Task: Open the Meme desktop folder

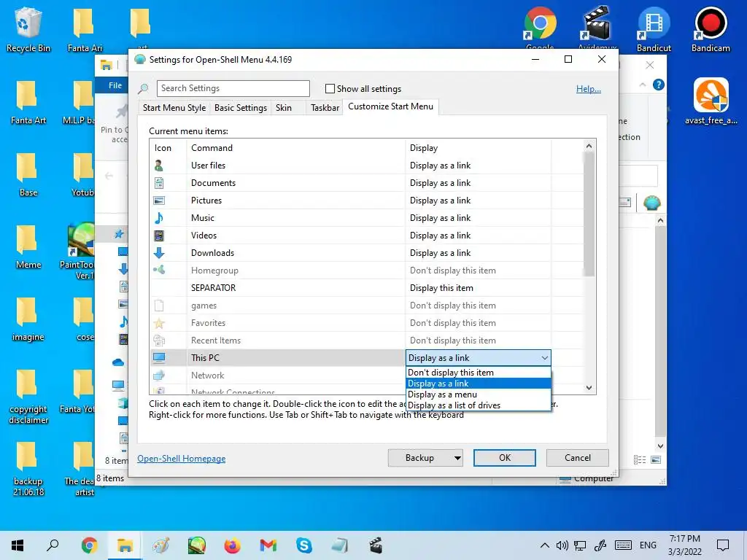Action: [28, 248]
